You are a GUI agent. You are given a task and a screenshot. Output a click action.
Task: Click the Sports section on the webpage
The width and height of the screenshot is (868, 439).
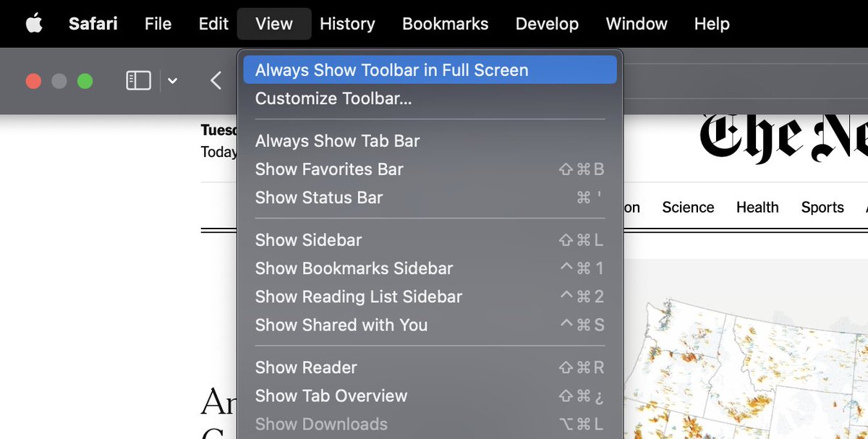822,208
